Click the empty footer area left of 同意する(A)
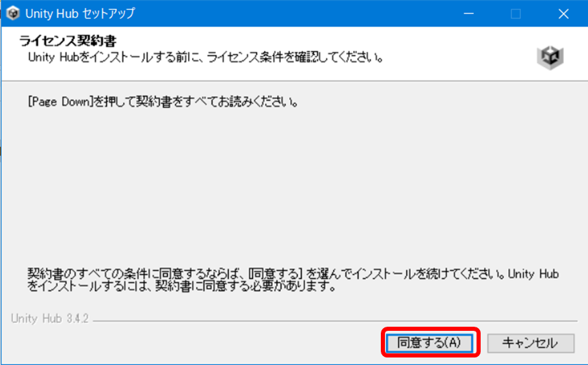The width and height of the screenshot is (588, 365). point(191,342)
